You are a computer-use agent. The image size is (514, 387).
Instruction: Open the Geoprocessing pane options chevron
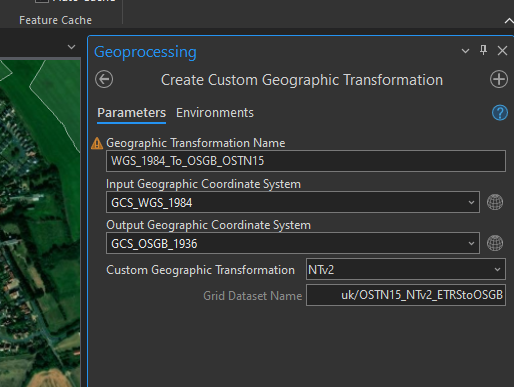click(465, 51)
